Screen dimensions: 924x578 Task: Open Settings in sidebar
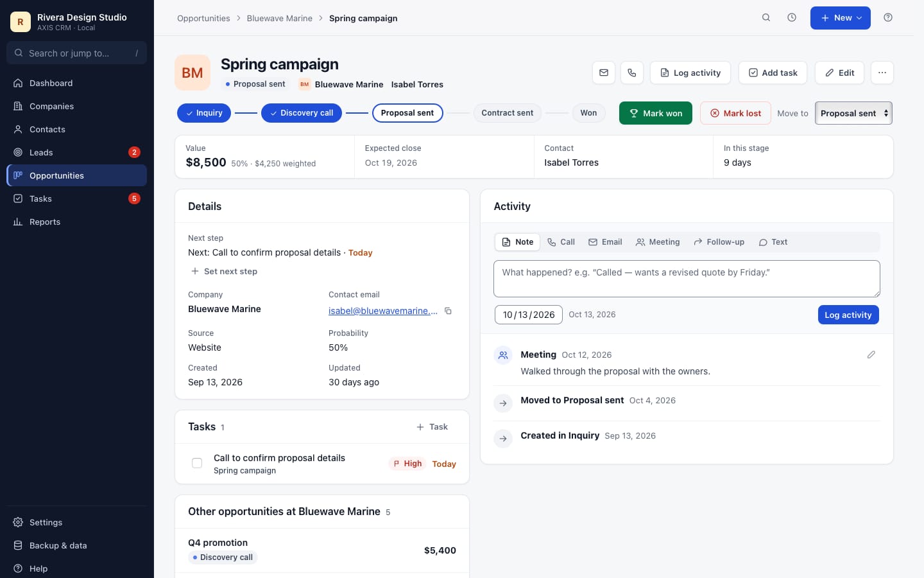point(77,522)
